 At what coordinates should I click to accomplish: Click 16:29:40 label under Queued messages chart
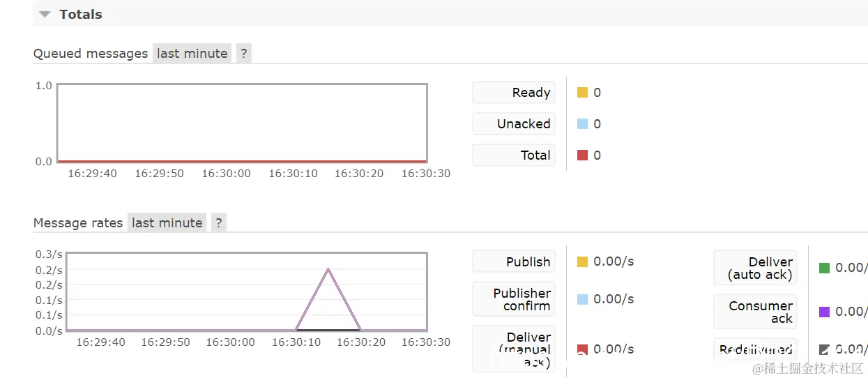(x=92, y=174)
